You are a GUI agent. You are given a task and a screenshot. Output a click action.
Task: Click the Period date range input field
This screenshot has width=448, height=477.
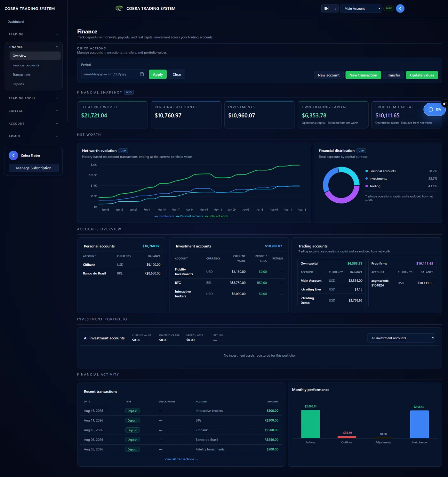click(x=114, y=74)
